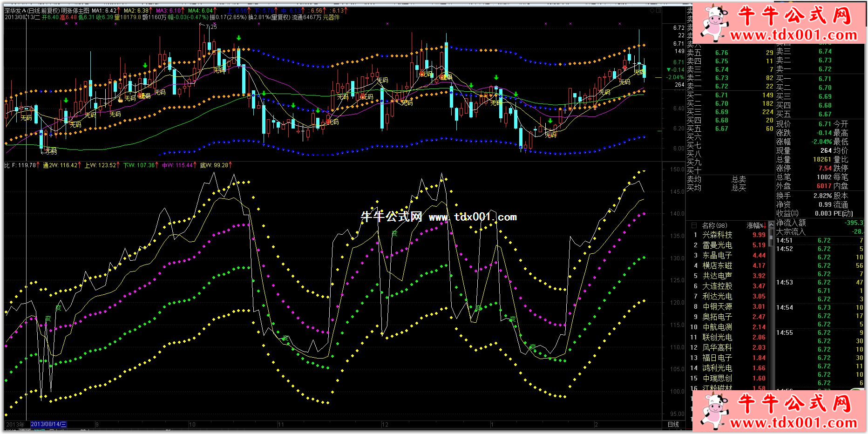Click the hand pointer marker on the candlestick chart
Viewport: 868px width, 434px height.
tap(120, 99)
